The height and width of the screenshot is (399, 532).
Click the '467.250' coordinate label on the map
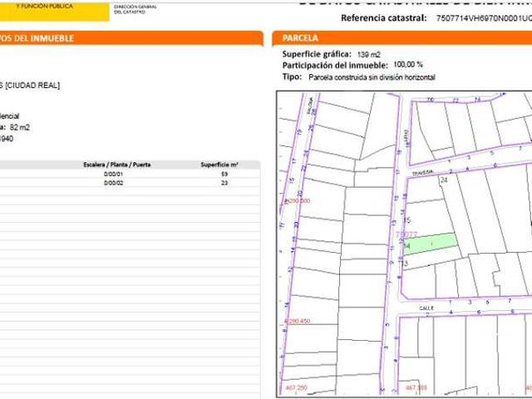296,387
